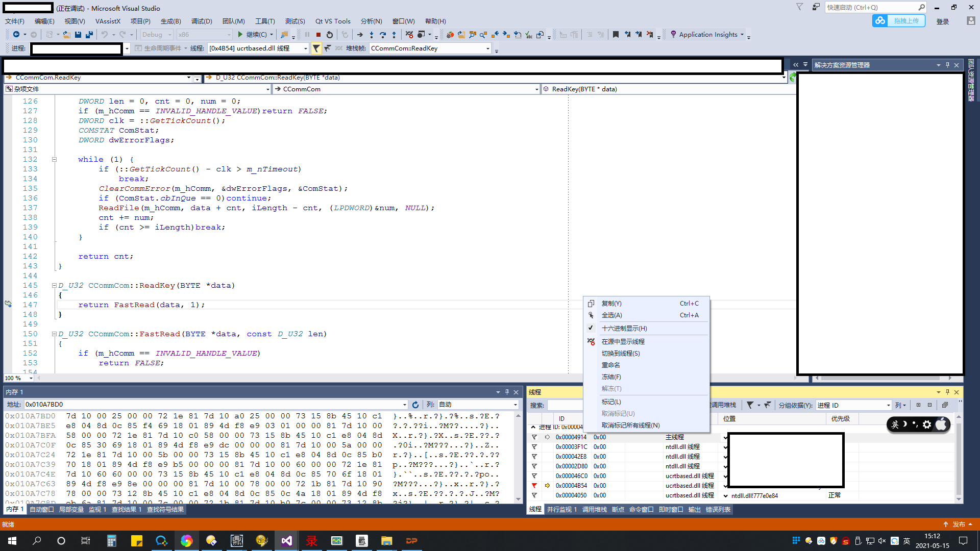This screenshot has width=980, height=551.
Task: Click the Step Into arrow icon
Action: (x=372, y=35)
